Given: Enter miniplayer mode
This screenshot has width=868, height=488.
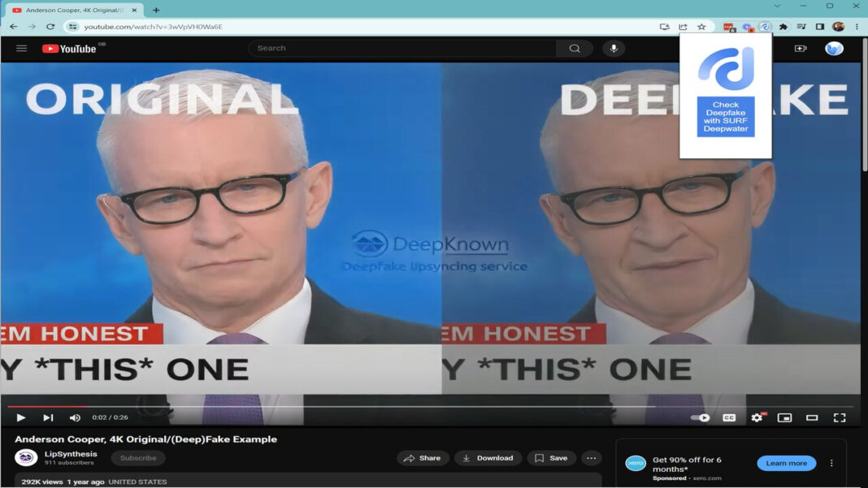Looking at the screenshot, I should click(785, 417).
